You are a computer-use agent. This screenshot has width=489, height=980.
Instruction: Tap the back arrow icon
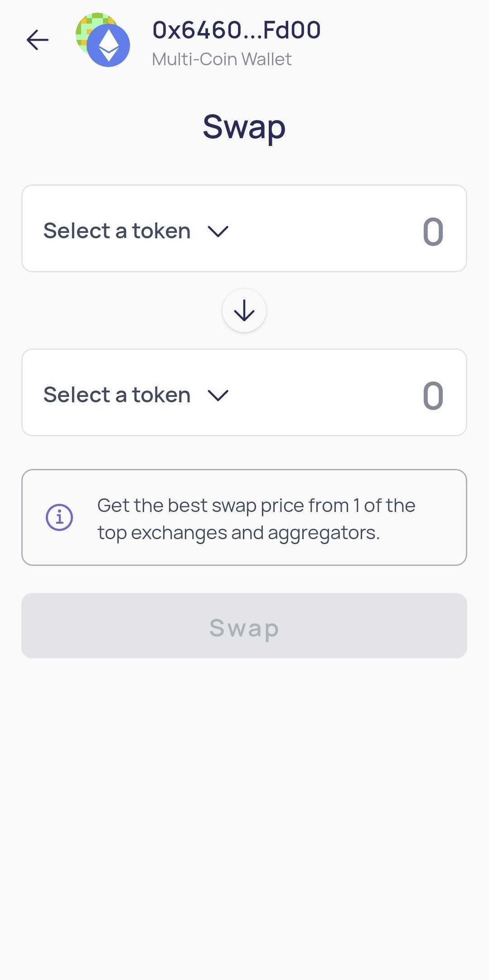pyautogui.click(x=38, y=40)
